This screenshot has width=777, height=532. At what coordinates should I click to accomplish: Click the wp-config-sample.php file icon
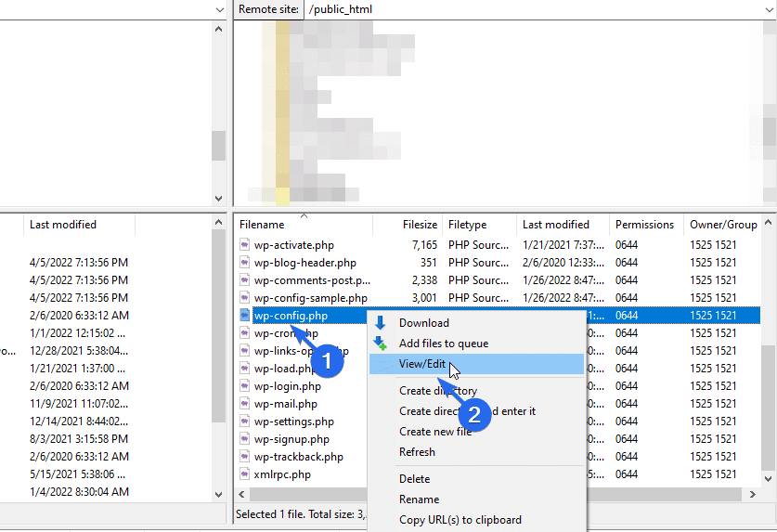tap(244, 297)
